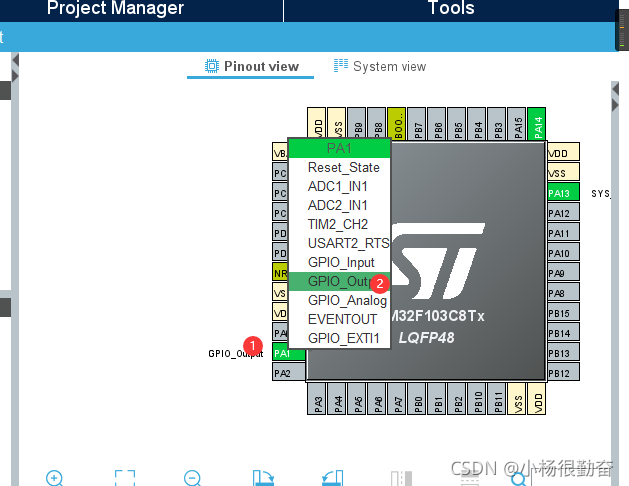Open the Tools tab
The image size is (629, 486).
point(451,8)
